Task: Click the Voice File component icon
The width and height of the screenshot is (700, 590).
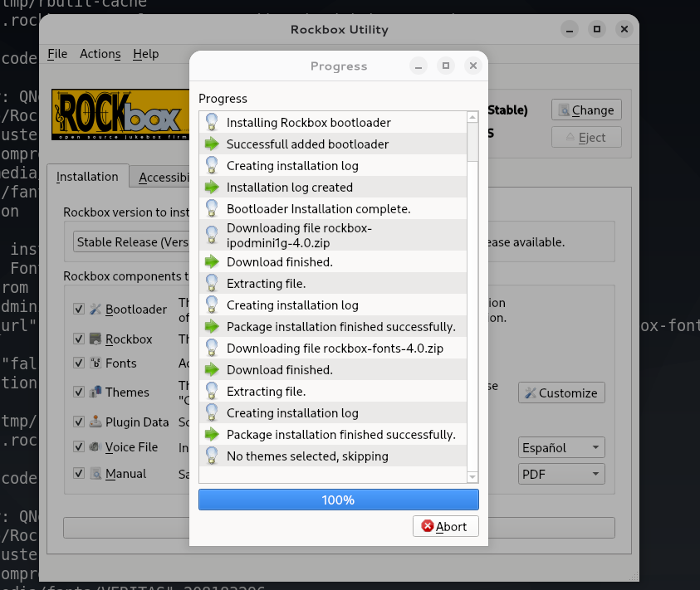Action: [x=95, y=447]
